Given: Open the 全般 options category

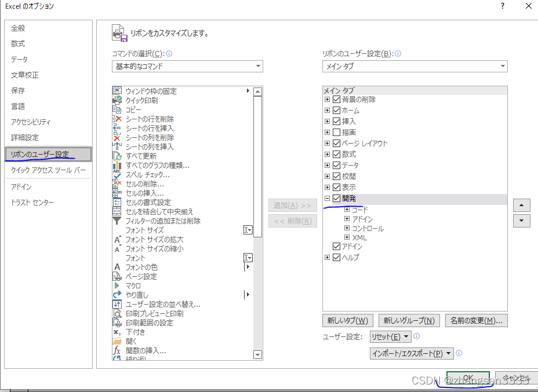Looking at the screenshot, I should tap(18, 28).
